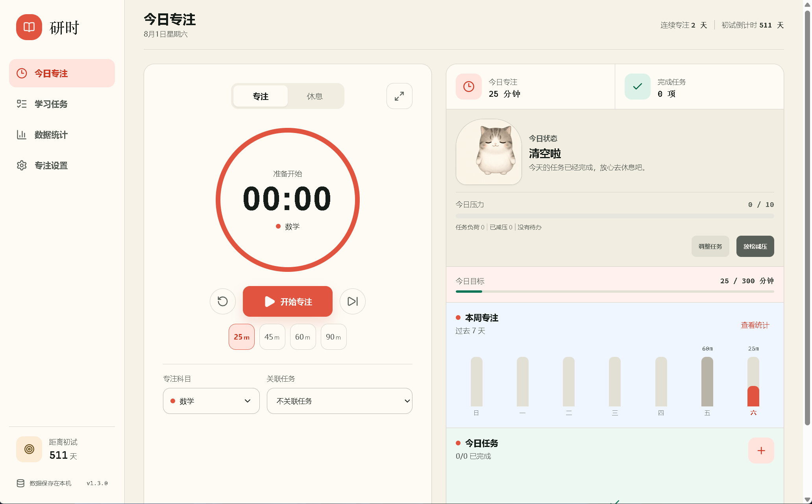Switch to the 休息 mode tab
The height and width of the screenshot is (504, 812).
[315, 96]
